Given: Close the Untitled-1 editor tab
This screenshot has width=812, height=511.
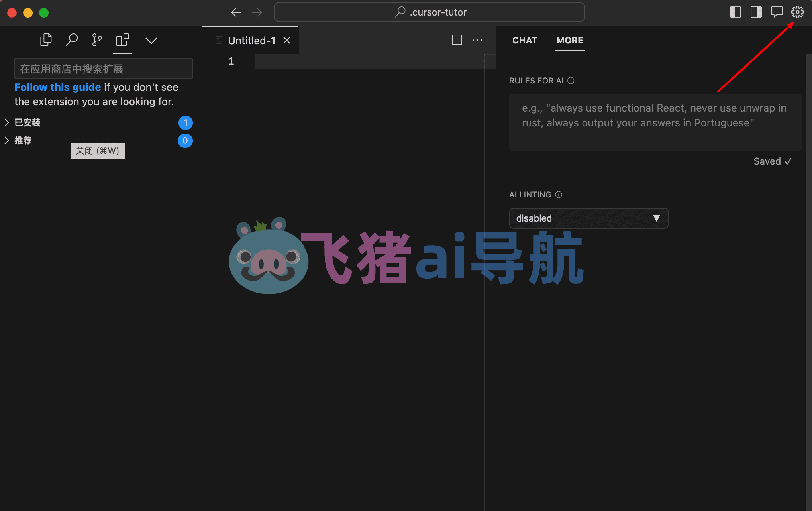Looking at the screenshot, I should [x=287, y=40].
